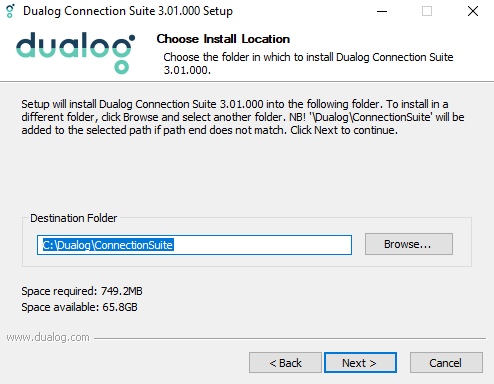Go to the previous step with < Back

point(285,363)
